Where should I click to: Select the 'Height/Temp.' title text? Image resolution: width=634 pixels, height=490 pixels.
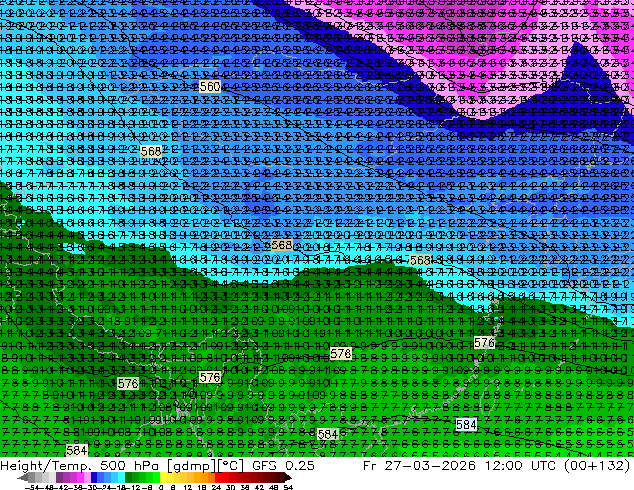click(x=44, y=466)
